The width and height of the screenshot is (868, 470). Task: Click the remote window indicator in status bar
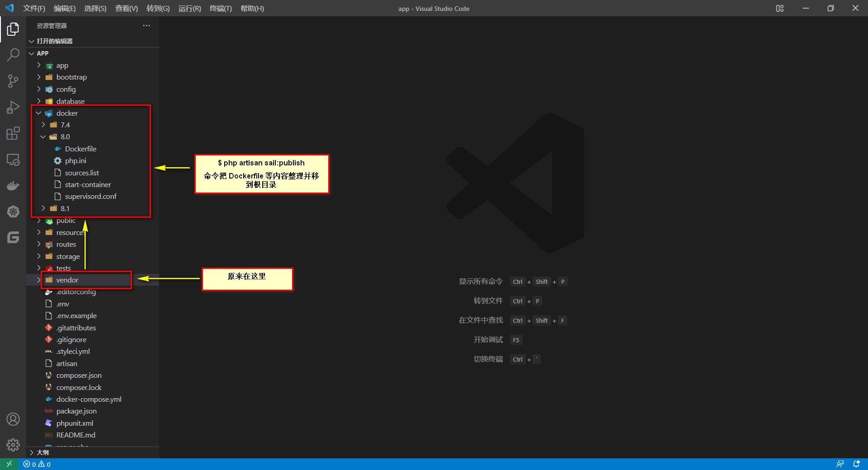click(x=9, y=464)
